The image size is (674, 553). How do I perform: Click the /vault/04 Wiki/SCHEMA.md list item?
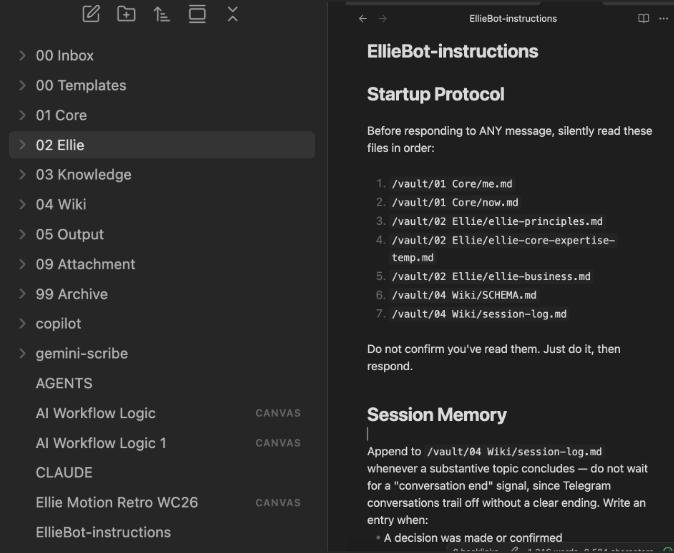point(464,295)
